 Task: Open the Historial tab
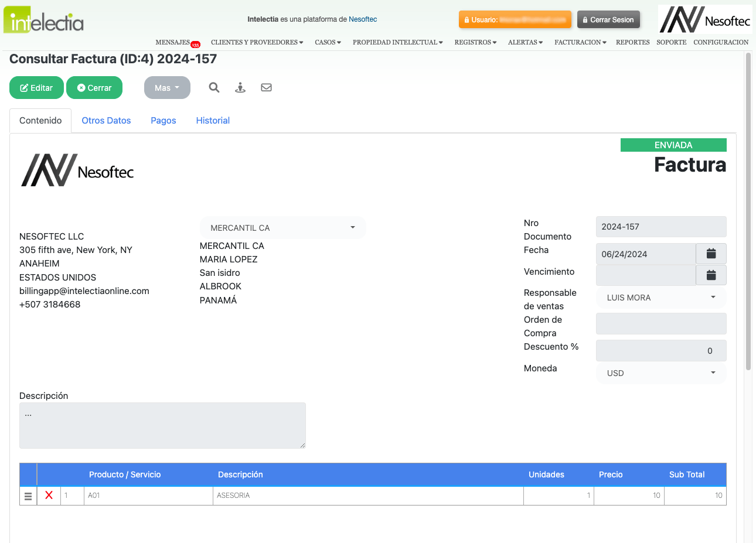click(213, 121)
